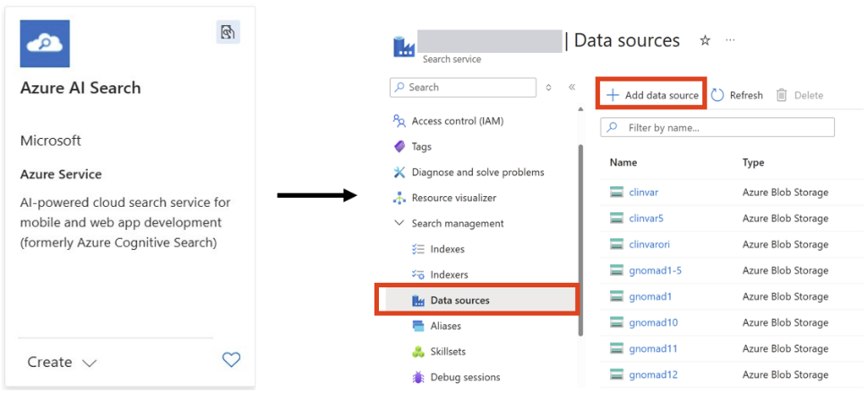Click the Search service subtitle text
This screenshot has width=868, height=393.
pyautogui.click(x=451, y=59)
